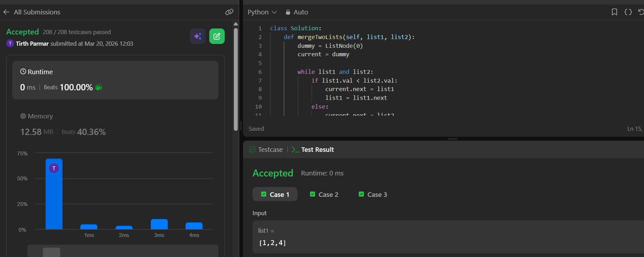Click the chip icon beside Memory
This screenshot has height=257, width=644.
tap(23, 116)
